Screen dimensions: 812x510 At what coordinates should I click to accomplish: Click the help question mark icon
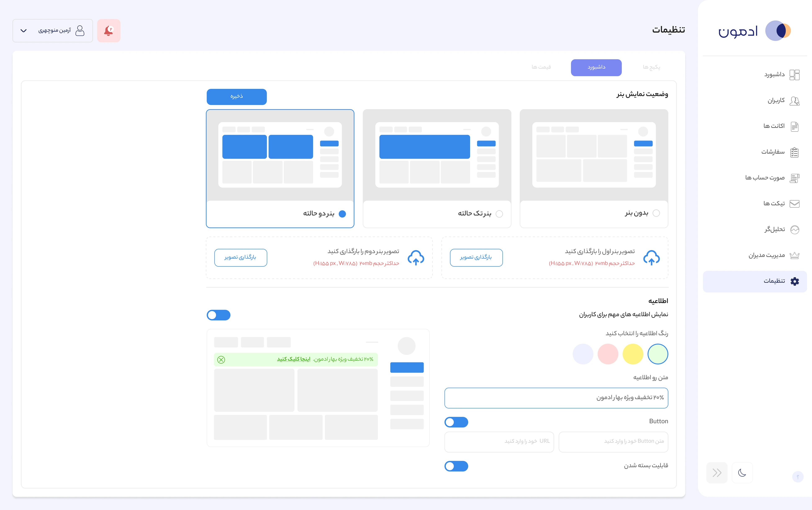(x=798, y=477)
